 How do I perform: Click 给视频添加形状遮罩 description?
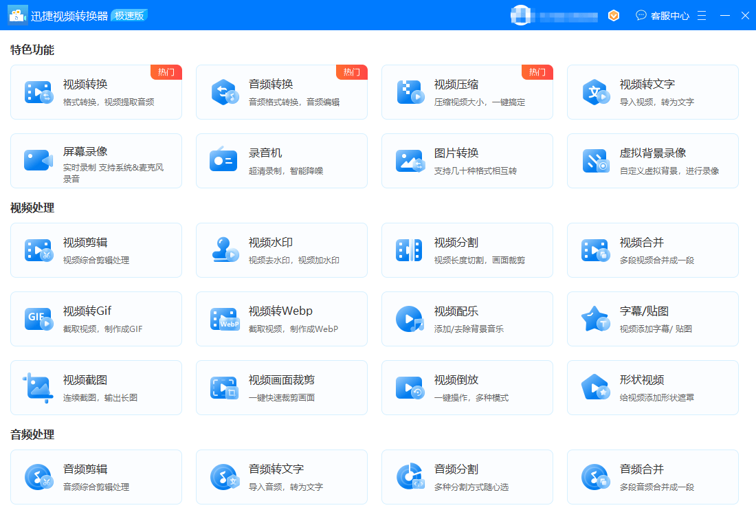coord(656,398)
